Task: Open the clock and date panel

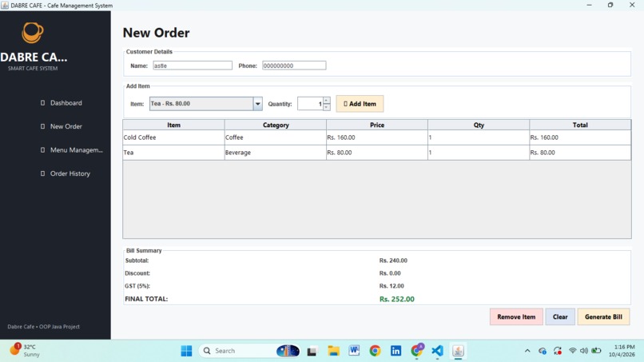Action: pos(622,351)
